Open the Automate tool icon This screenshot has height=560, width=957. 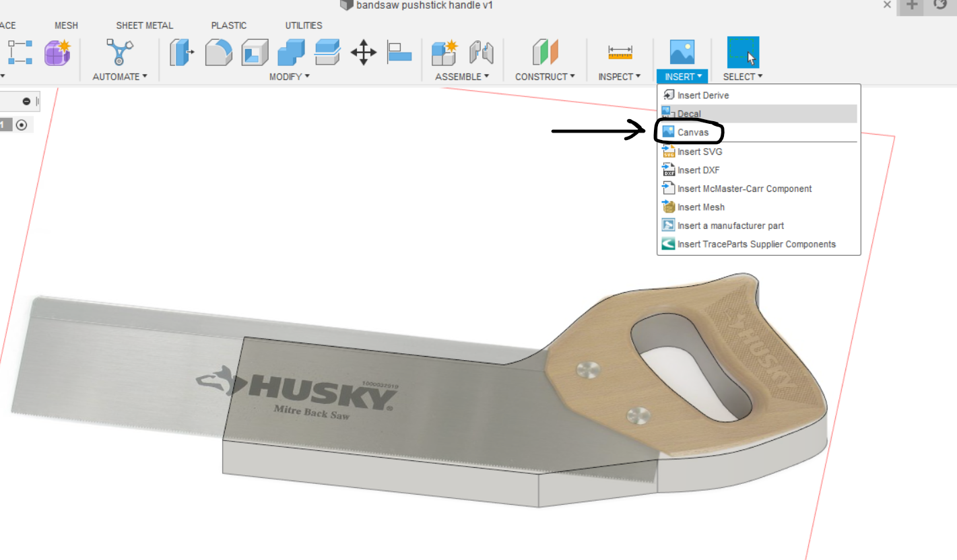(x=119, y=52)
